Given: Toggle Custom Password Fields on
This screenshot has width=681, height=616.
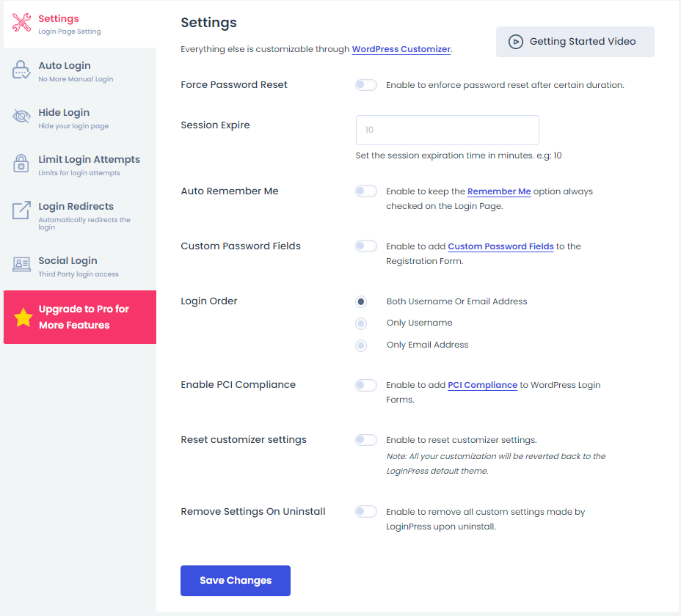Looking at the screenshot, I should click(365, 246).
